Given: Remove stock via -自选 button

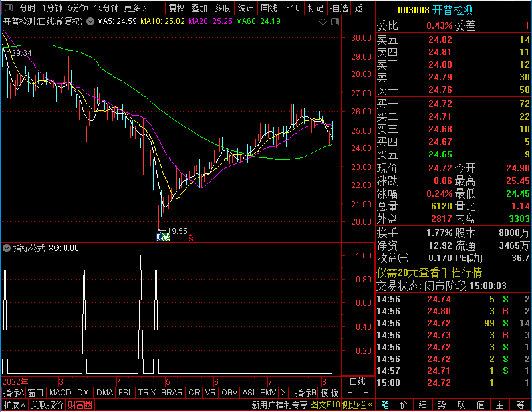Looking at the screenshot, I should [x=339, y=8].
